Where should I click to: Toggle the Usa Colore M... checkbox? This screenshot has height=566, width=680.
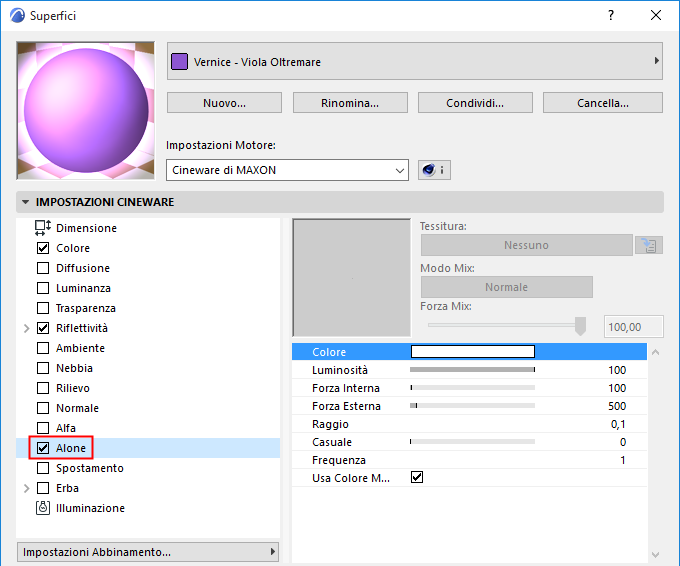click(417, 477)
